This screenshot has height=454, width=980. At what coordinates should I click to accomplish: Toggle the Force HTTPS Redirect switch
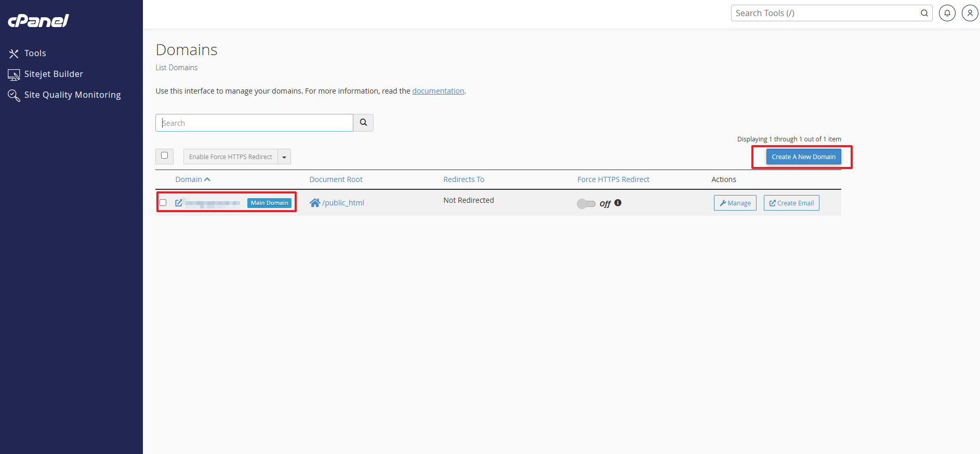point(586,204)
